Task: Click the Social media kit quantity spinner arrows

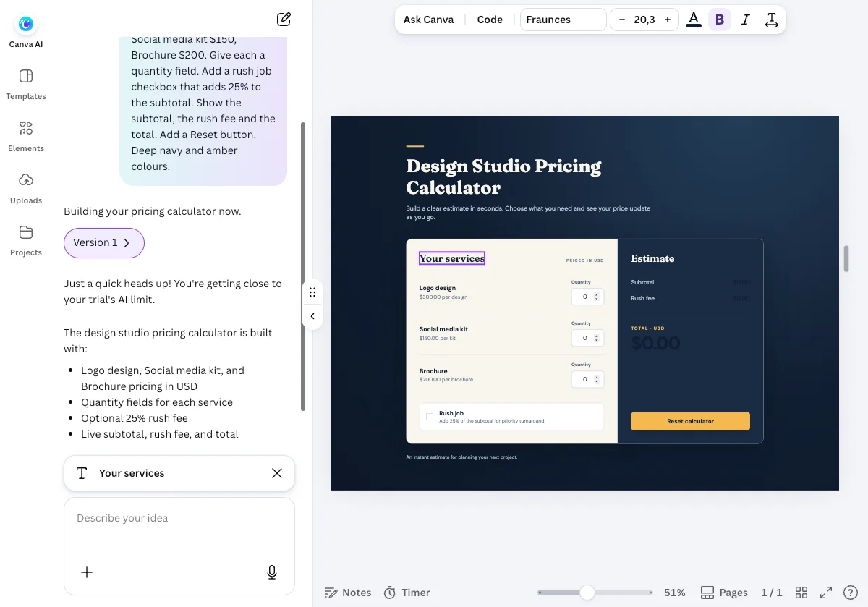Action: click(597, 338)
